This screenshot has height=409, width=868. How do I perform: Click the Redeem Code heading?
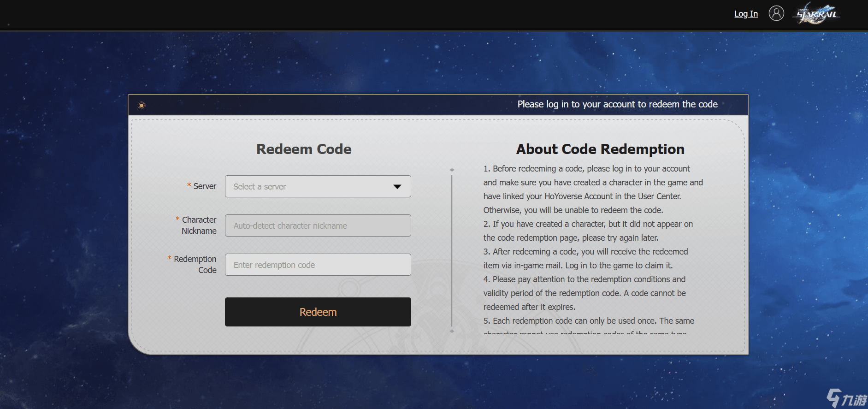pos(304,149)
